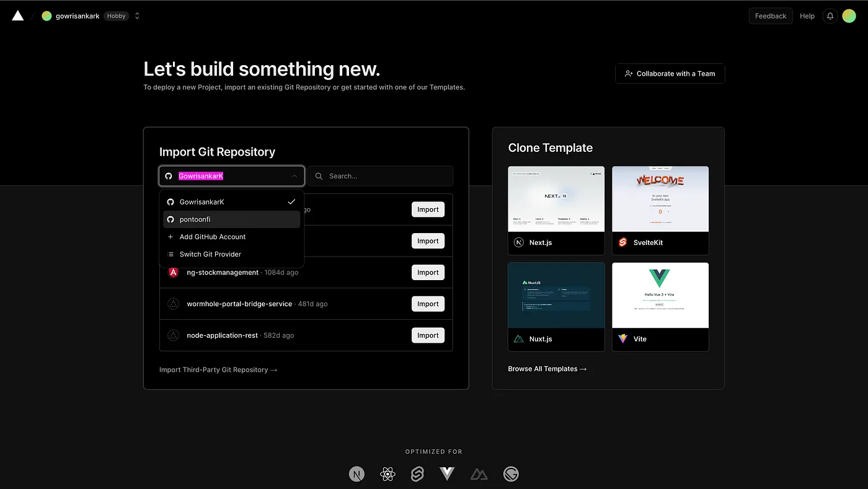Click the Next.js icon under Optimized For

click(x=356, y=474)
